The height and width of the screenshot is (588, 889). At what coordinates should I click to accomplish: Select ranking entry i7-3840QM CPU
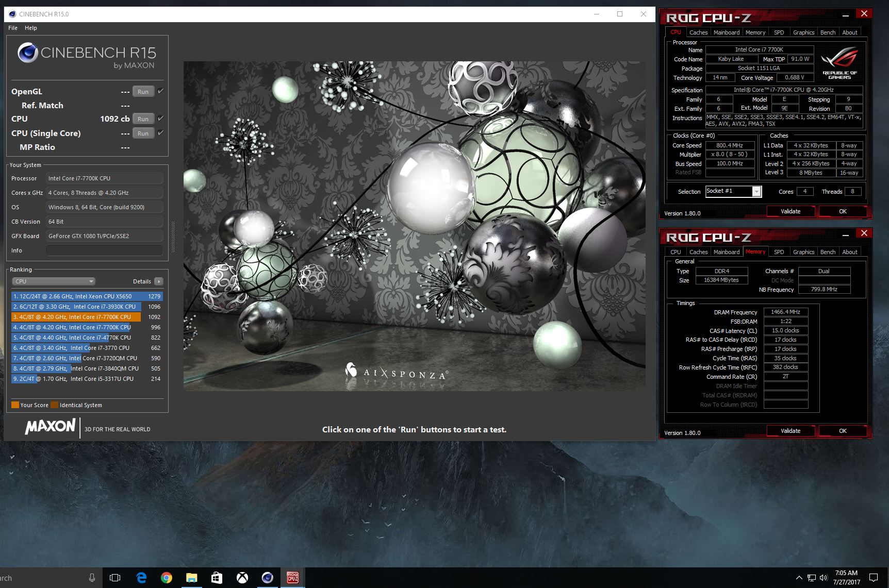pos(87,368)
